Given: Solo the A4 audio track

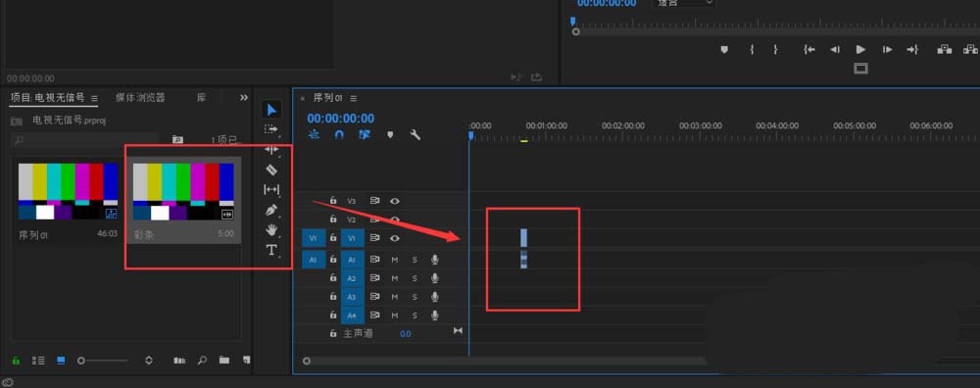Looking at the screenshot, I should [x=415, y=315].
